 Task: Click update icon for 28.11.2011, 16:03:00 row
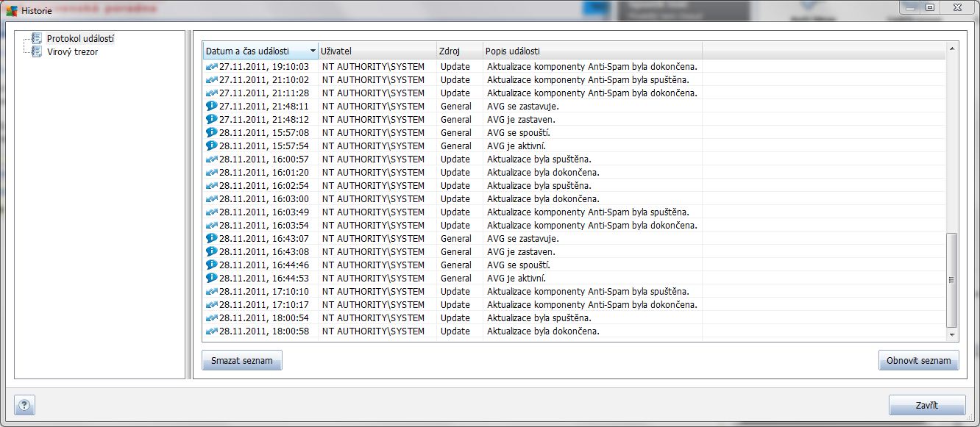click(x=212, y=198)
